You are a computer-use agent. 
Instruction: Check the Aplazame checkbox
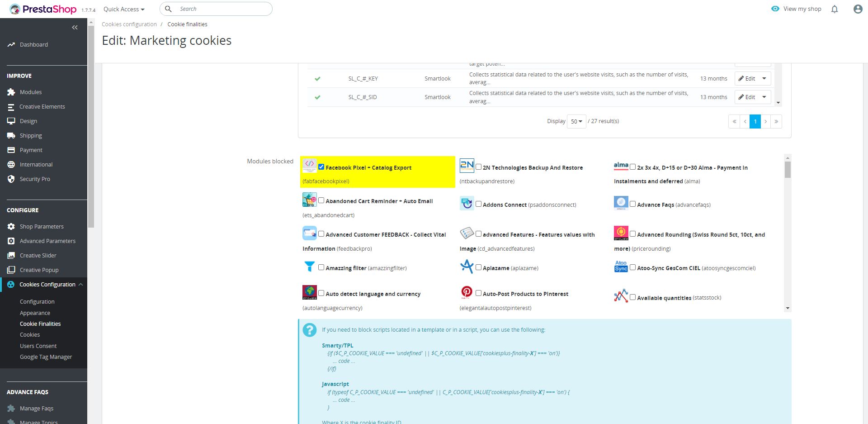[x=478, y=267]
